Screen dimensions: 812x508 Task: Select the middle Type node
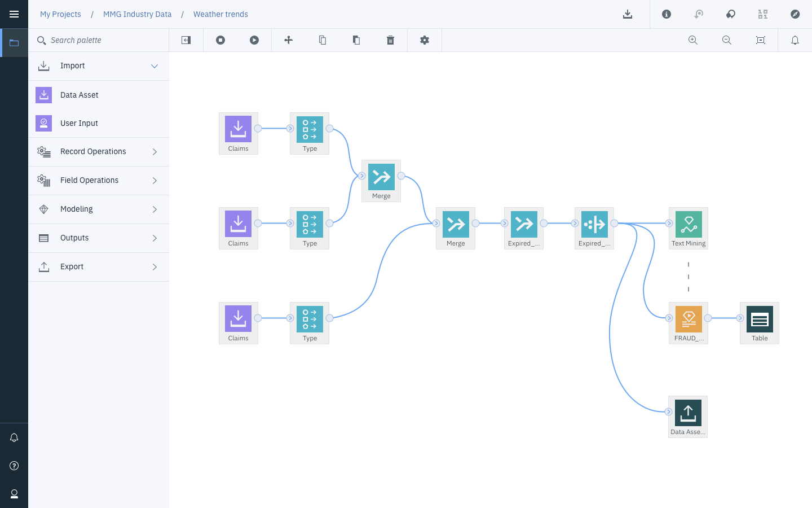310,228
